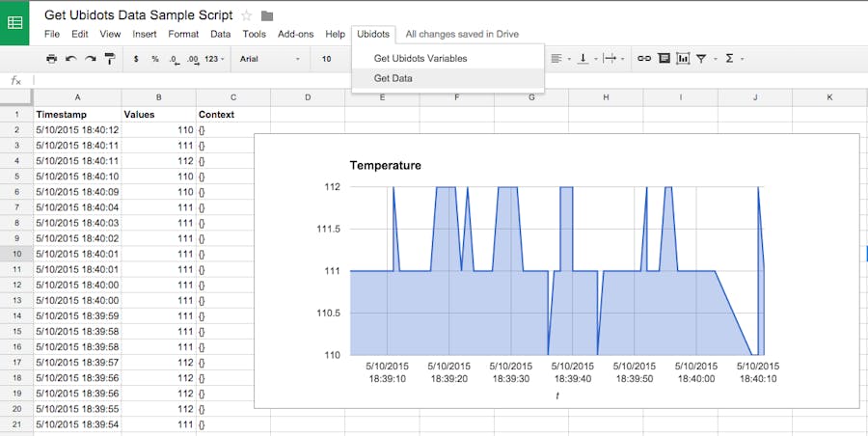This screenshot has height=436, width=868.
Task: Decrease decimal places
Action: 175,59
